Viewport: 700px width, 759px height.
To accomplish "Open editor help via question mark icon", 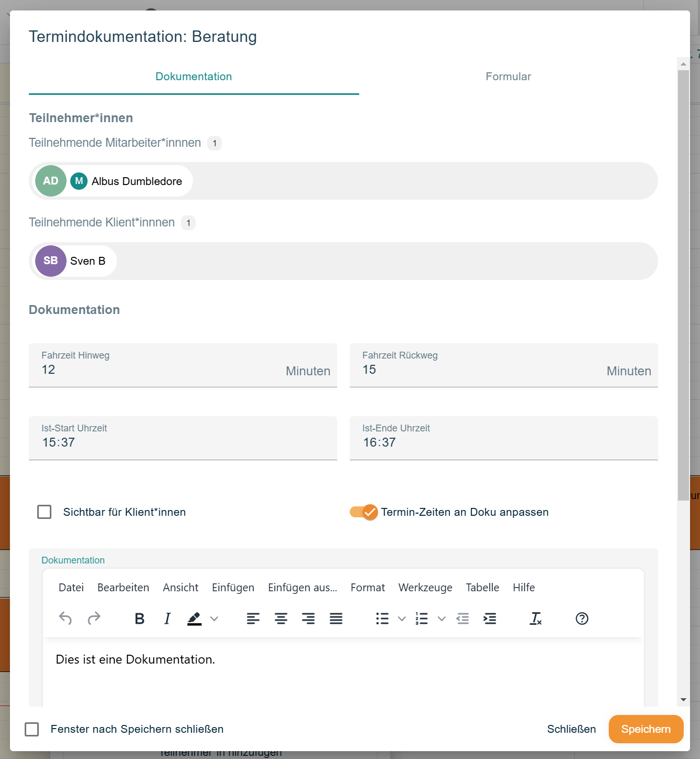I will click(x=581, y=619).
